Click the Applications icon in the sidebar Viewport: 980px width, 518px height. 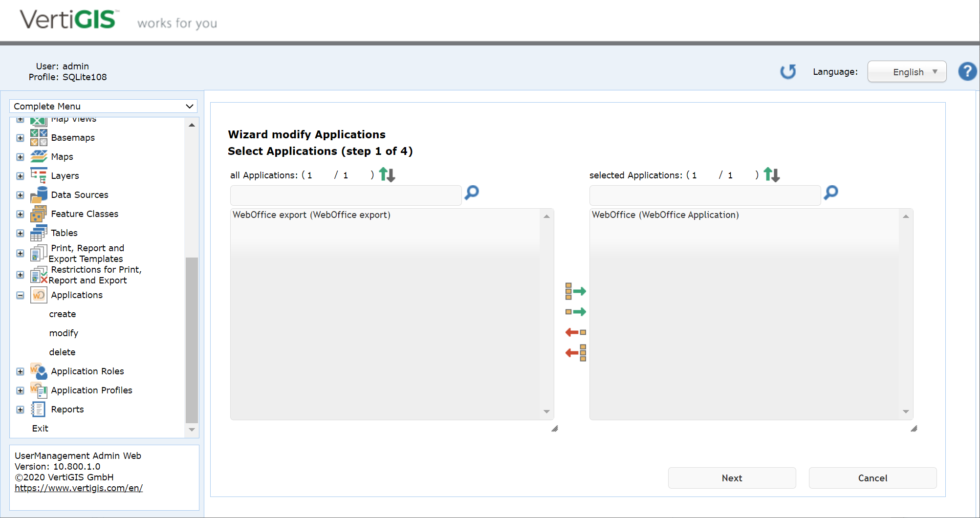coord(38,295)
